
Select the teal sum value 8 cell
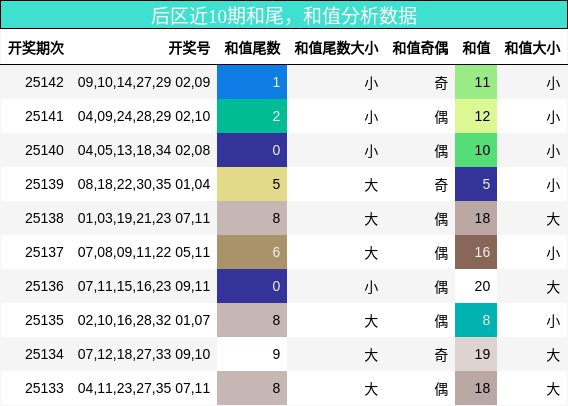pyautogui.click(x=476, y=321)
